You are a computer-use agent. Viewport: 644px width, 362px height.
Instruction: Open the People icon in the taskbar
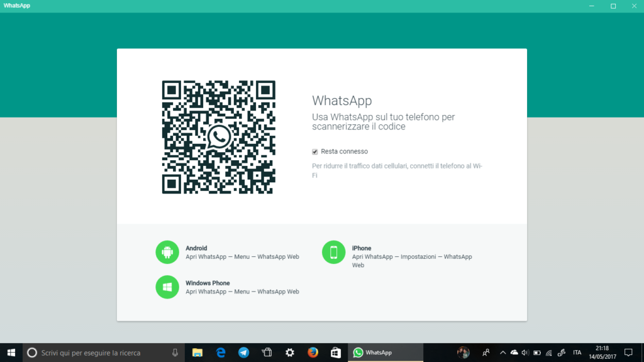(486, 353)
